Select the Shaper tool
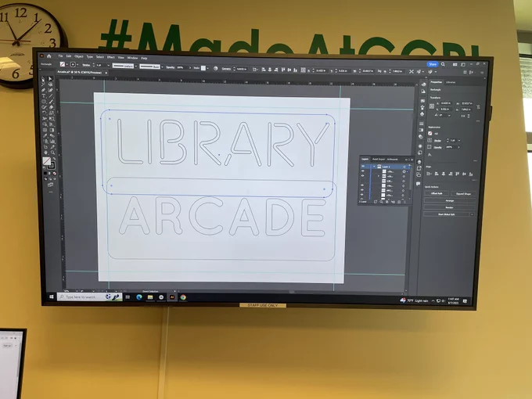 click(44, 107)
